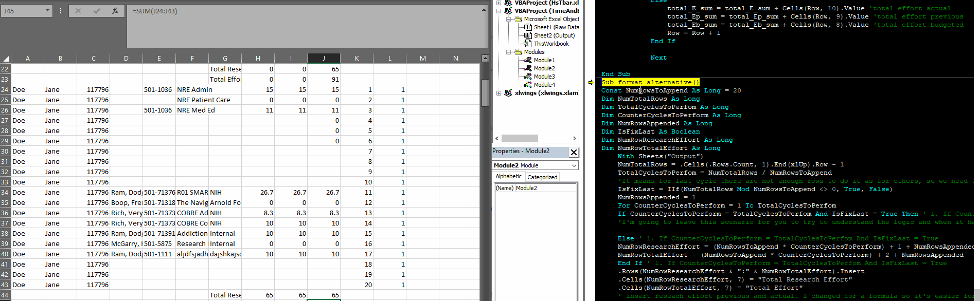Image resolution: width=980 pixels, height=301 pixels.
Task: Click the Modules folder icon
Action: coord(519,52)
